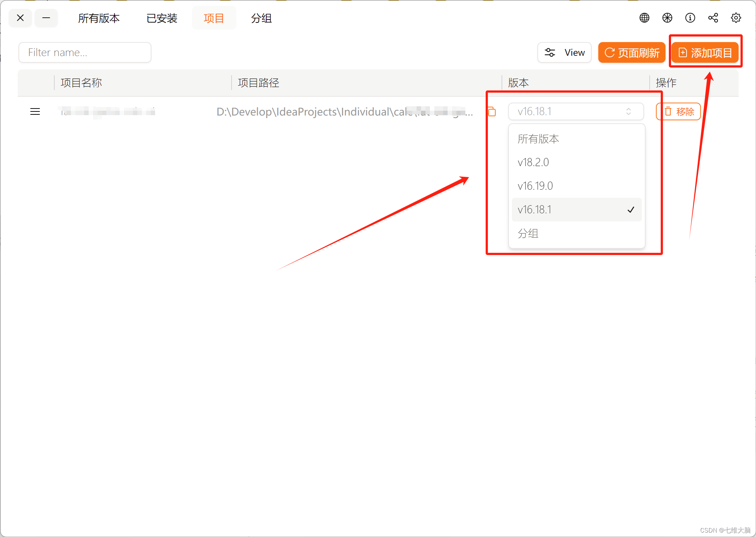Click the project path D:\Develop text
Viewport: 756px width, 537px height.
pyautogui.click(x=345, y=111)
